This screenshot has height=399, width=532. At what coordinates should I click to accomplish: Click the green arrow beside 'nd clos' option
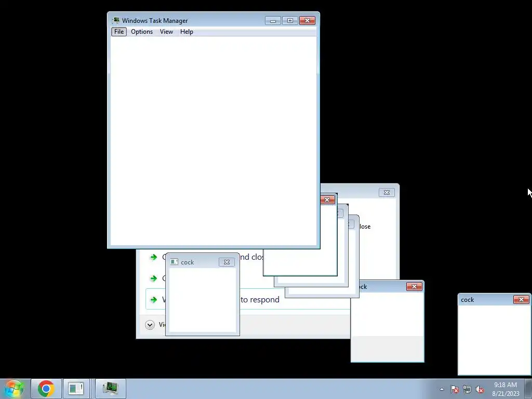point(154,257)
